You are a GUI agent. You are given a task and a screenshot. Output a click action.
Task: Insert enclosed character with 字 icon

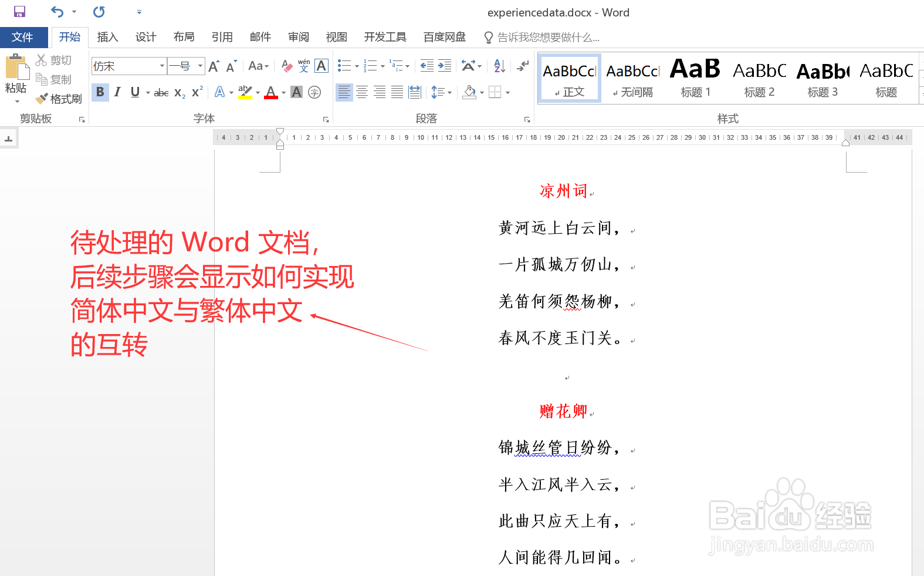point(314,92)
